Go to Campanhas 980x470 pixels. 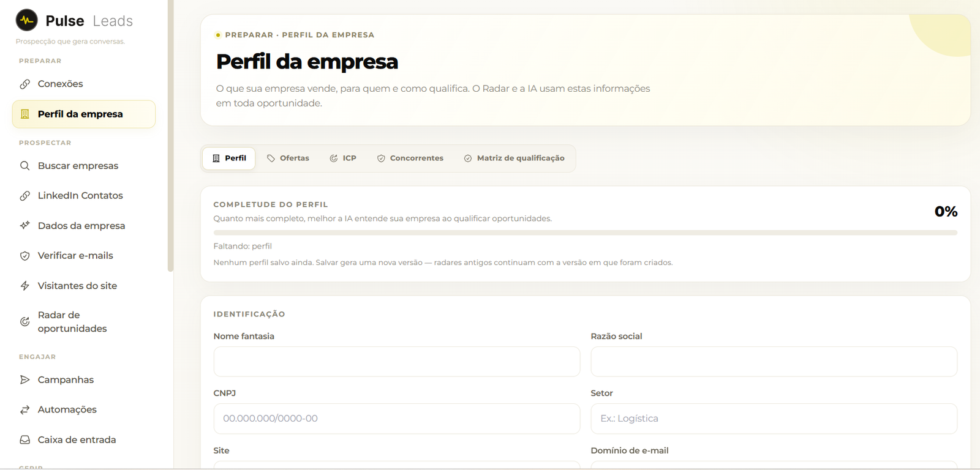coord(84,380)
